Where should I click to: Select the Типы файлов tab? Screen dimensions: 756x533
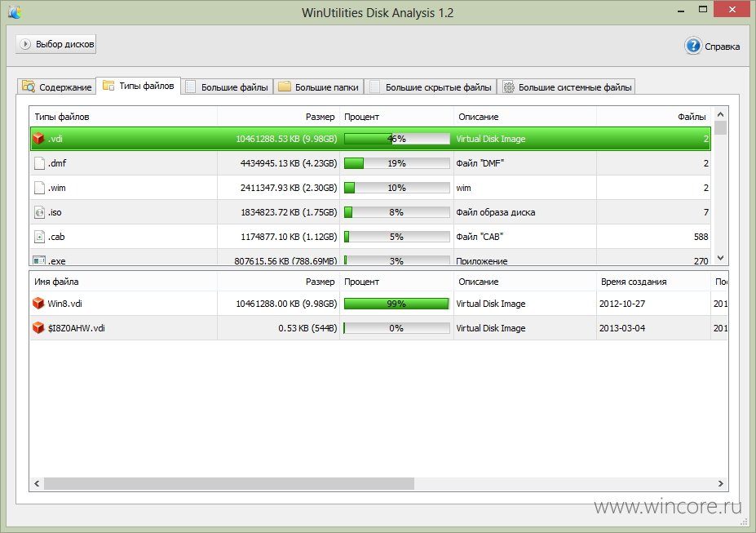coord(139,86)
